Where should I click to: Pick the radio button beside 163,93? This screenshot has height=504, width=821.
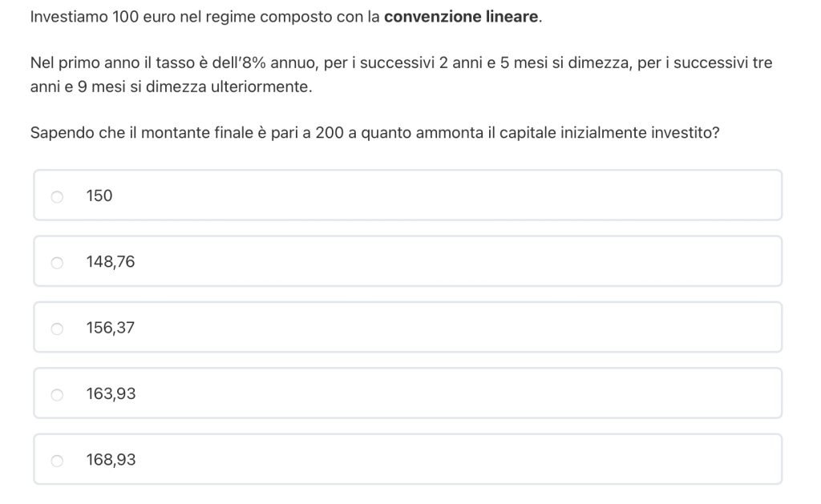click(57, 394)
